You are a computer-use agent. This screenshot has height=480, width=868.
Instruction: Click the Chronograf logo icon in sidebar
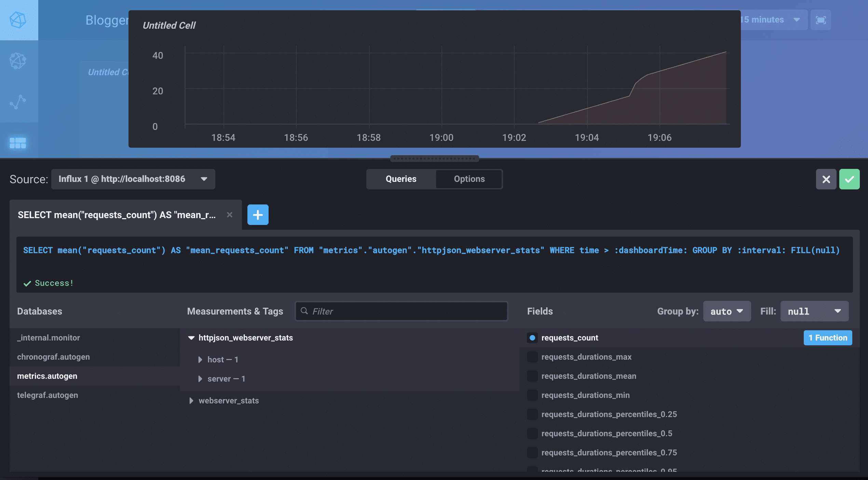coord(18,20)
